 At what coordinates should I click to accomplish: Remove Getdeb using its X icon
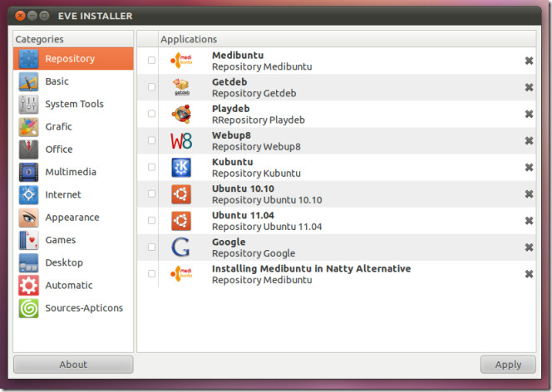click(529, 87)
